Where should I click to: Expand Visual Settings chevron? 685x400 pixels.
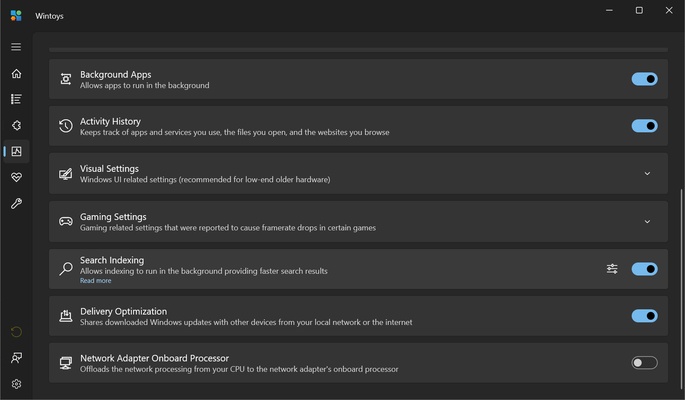coord(647,174)
